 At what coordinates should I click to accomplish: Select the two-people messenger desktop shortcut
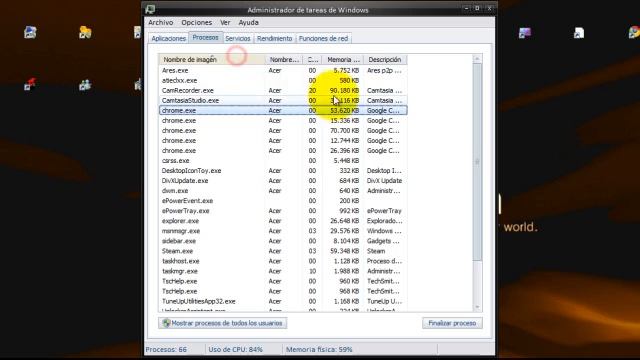[x=85, y=85]
